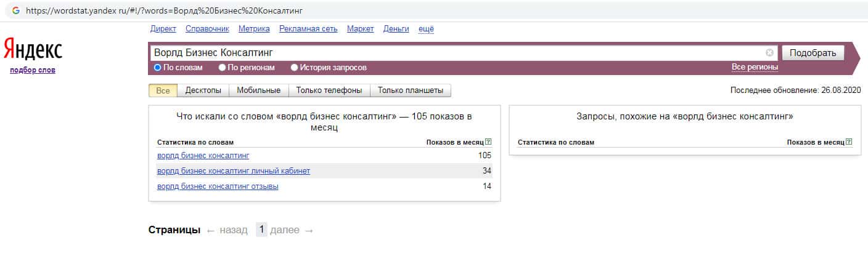Select the 'История запросов' radio button

[294, 68]
